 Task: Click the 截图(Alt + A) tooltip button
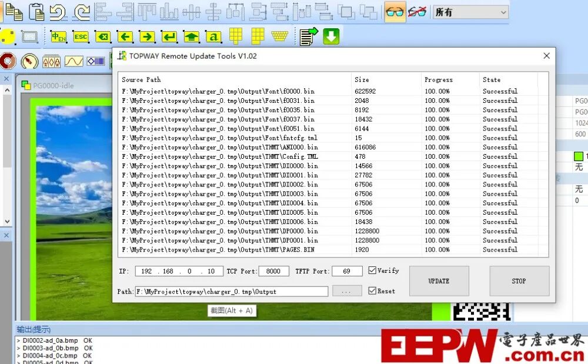[232, 310]
